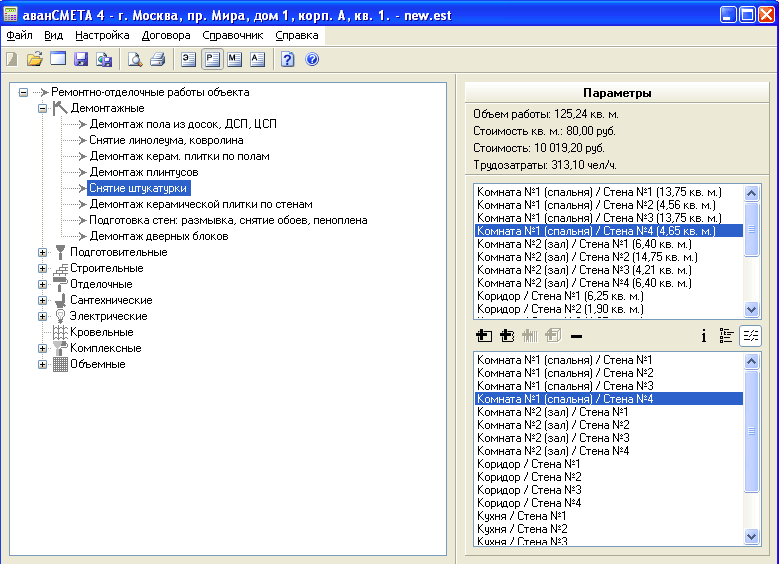Screen dimensions: 779x564
Task: Click the minus icon above the lower list
Action: coord(576,336)
